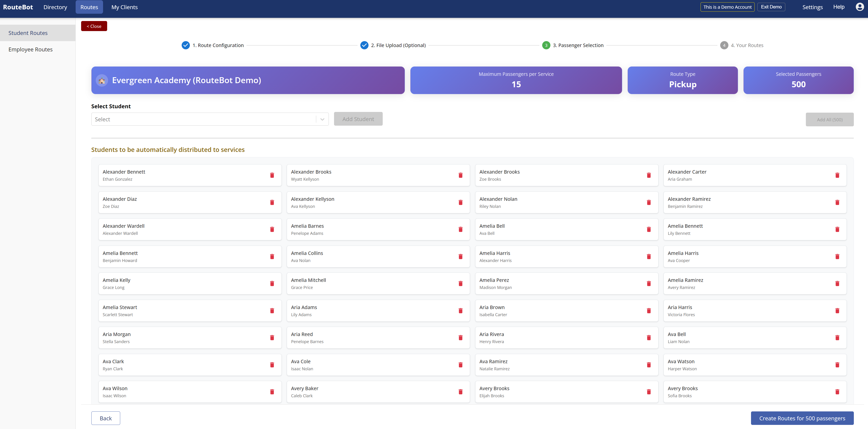Trash the Avery Baker entry
868x429 pixels.
[x=460, y=392]
